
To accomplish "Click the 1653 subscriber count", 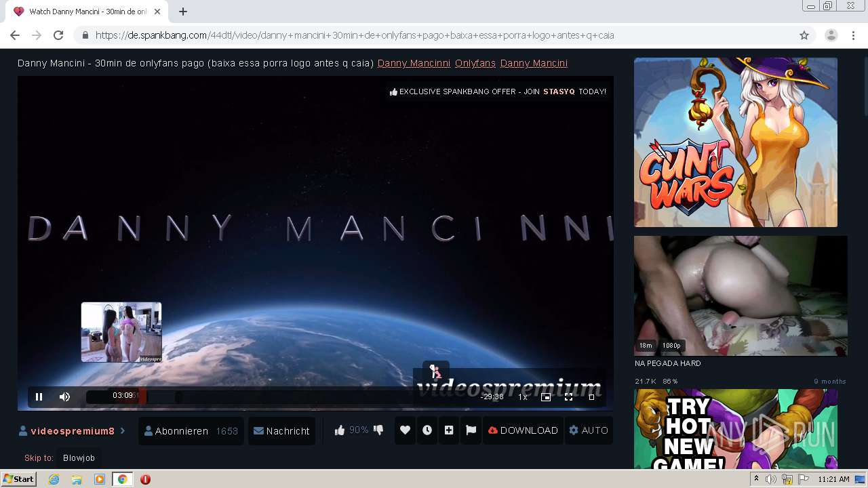I will point(227,431).
